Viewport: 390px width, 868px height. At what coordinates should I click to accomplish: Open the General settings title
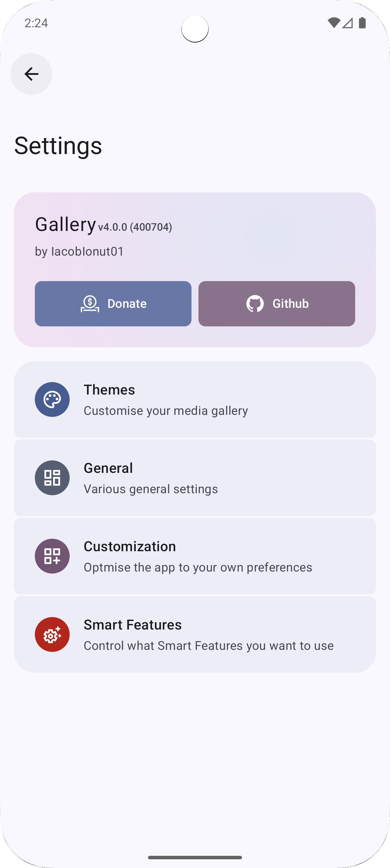[x=108, y=468]
